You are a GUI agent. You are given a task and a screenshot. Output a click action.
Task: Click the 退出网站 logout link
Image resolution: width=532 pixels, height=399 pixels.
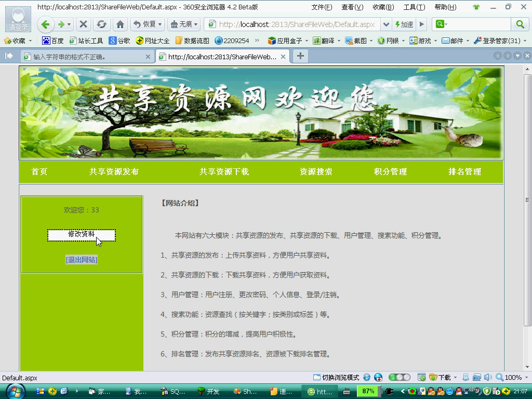click(82, 260)
